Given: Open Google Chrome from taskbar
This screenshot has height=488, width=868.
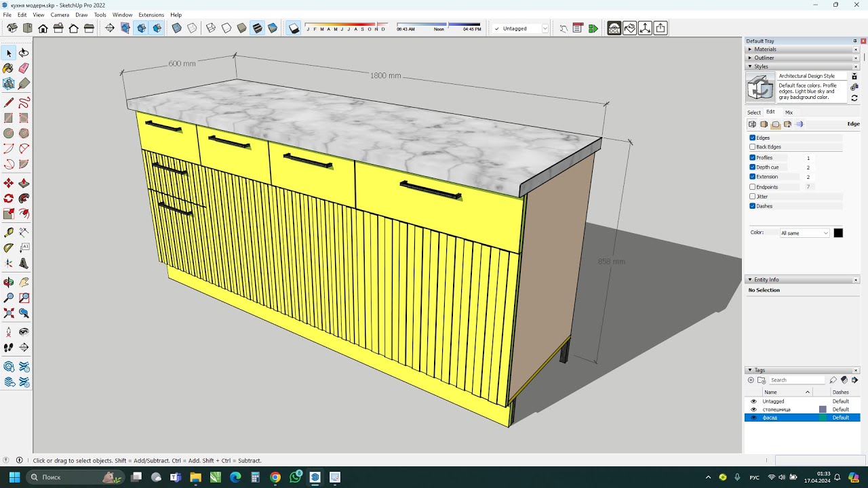Looking at the screenshot, I should [275, 477].
